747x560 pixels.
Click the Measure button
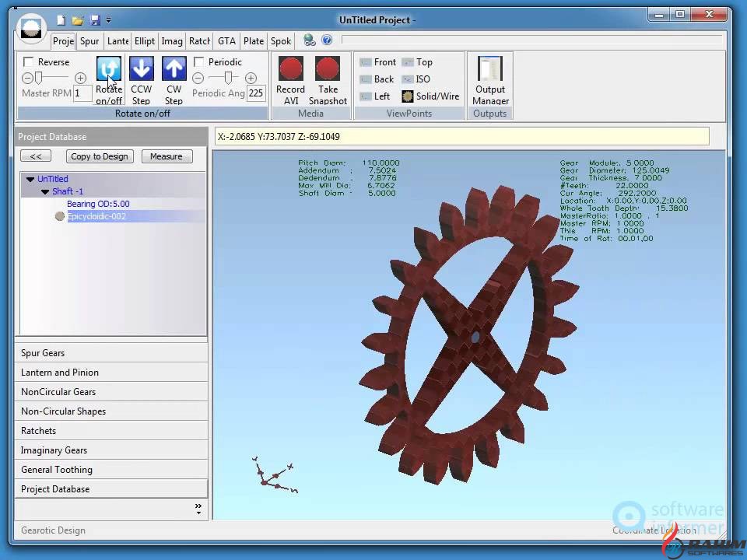(166, 156)
